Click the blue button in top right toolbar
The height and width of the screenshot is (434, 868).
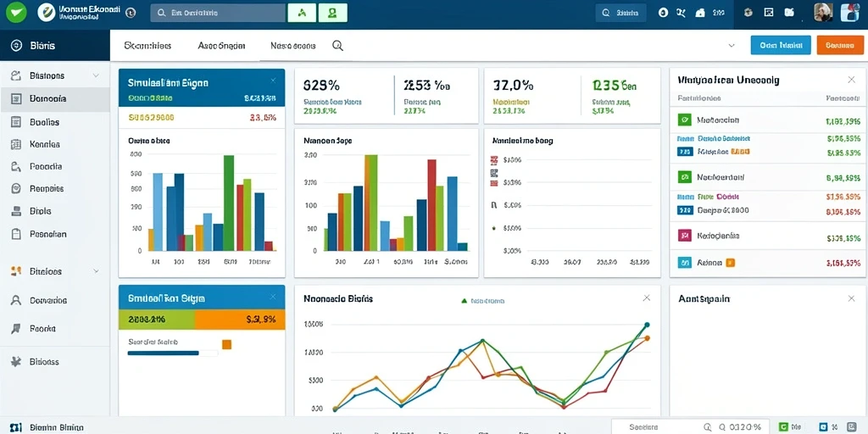point(781,46)
